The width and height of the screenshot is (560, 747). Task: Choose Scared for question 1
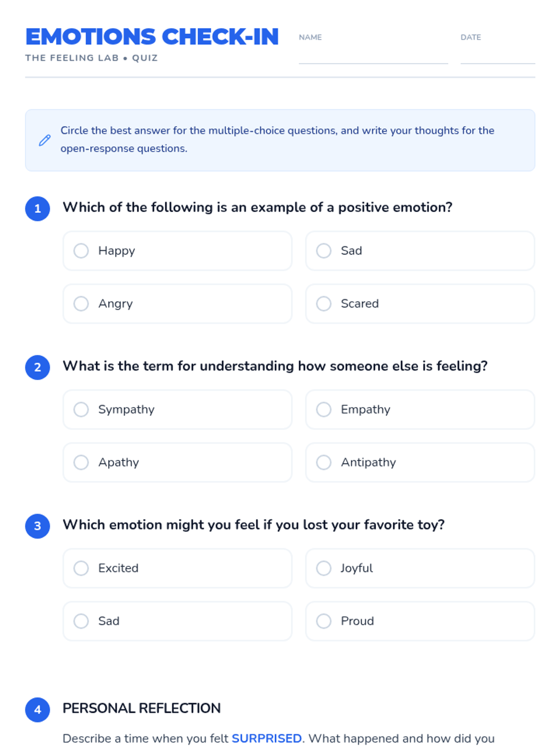(324, 303)
